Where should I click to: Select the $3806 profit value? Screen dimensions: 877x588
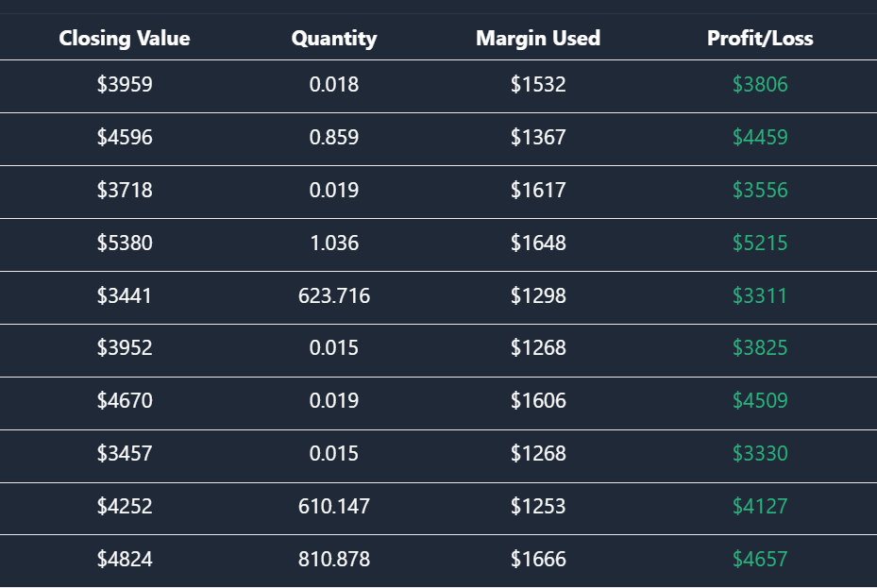[x=760, y=85]
